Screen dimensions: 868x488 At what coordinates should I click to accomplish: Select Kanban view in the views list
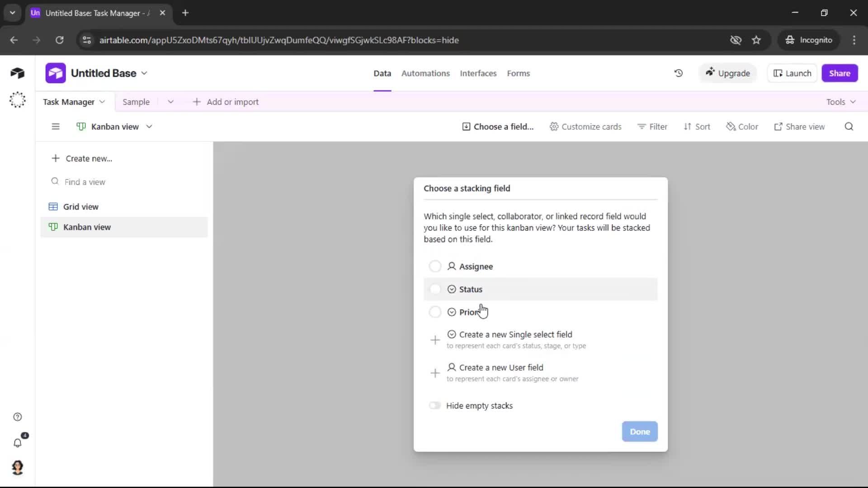[124, 227]
